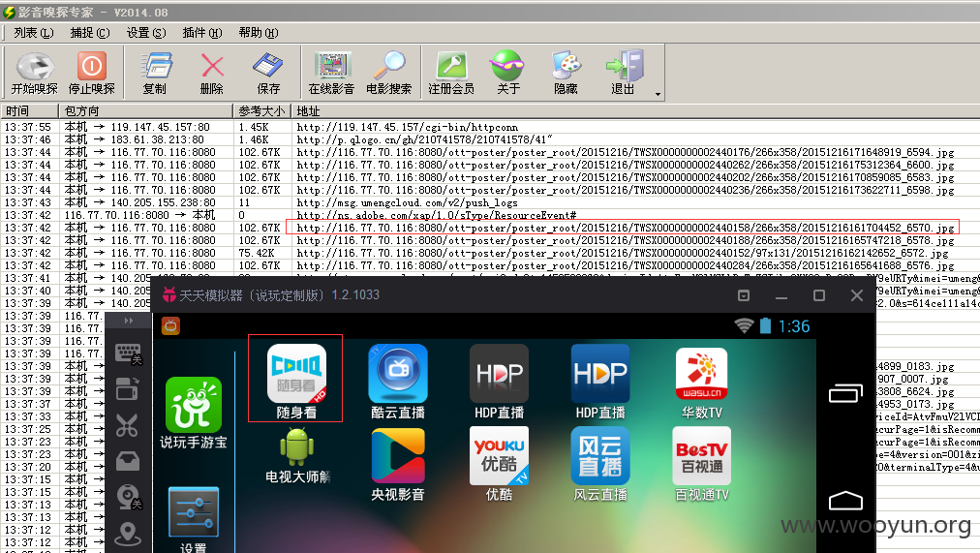Select row with URL ending 6578.jpg
980x553 pixels.
click(490, 240)
